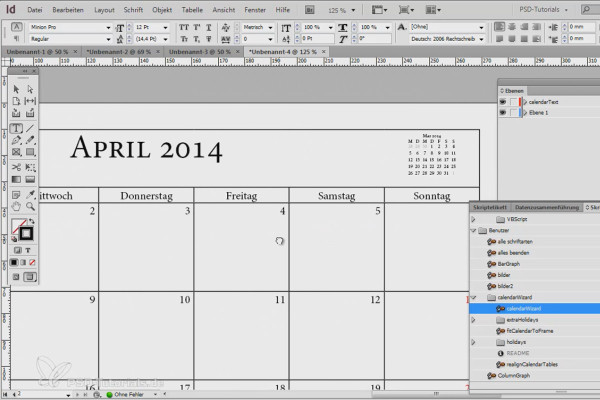The image size is (600, 400).
Task: Select the Eyedropper tool
Action: 30,194
